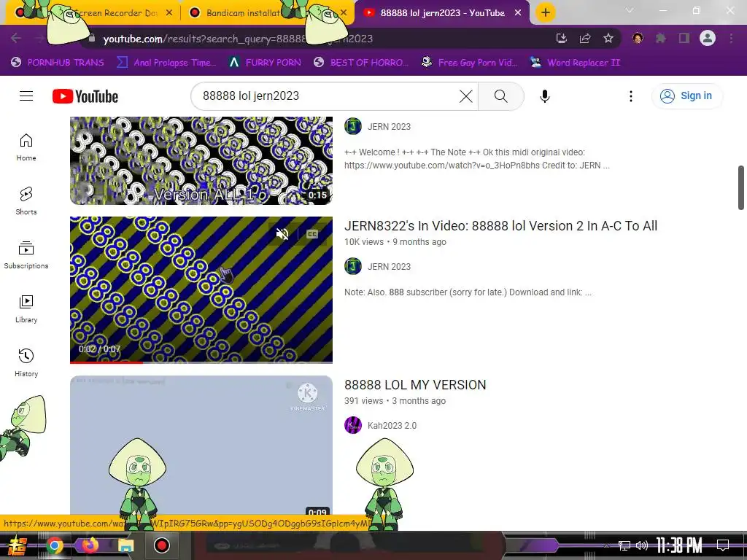
Task: Click the '391 views • 3 months ago' text
Action: (x=395, y=401)
